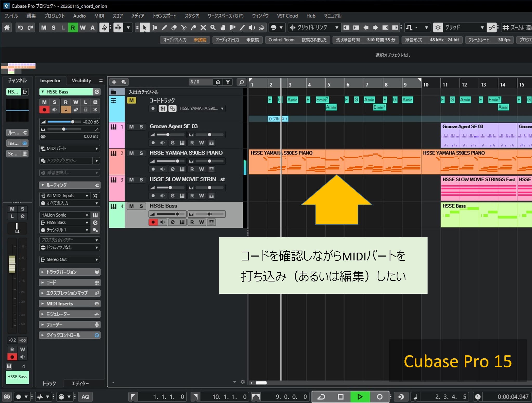The image size is (532, 403).
Task: Select the Eraser tool in toolbar
Action: (174, 28)
